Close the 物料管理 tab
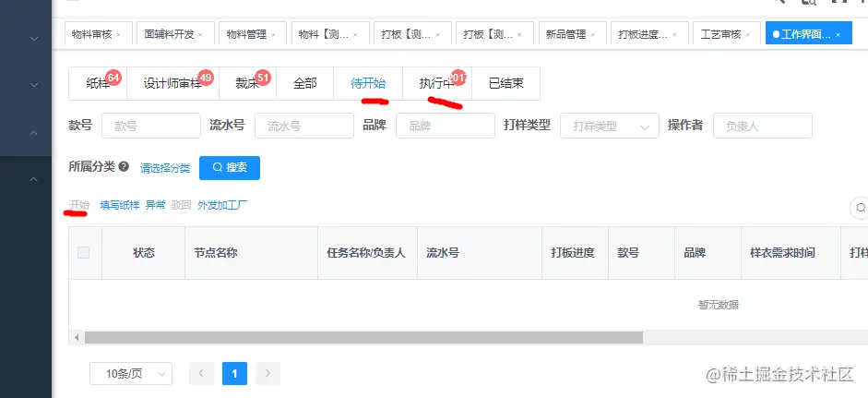Image resolution: width=868 pixels, height=398 pixels. 273,35
